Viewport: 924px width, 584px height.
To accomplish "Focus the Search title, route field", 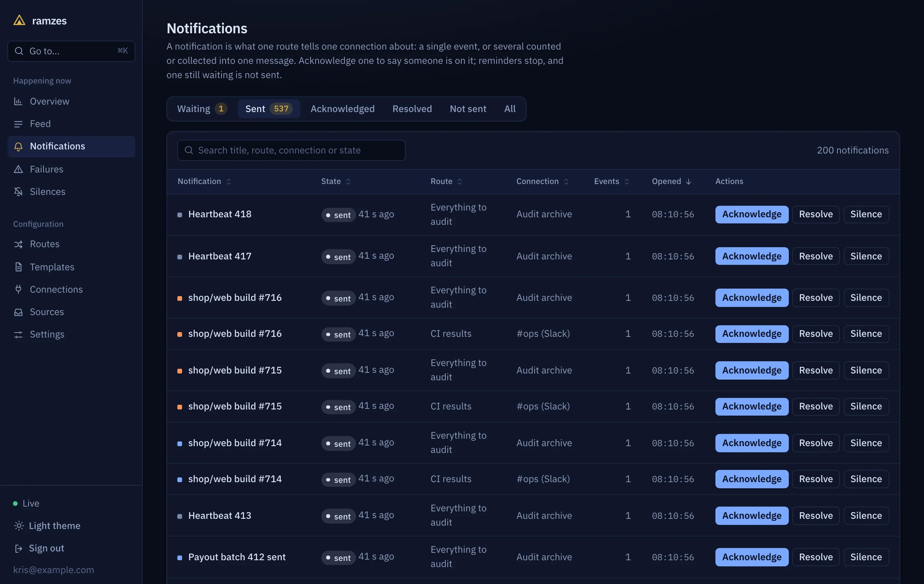I will pos(291,150).
